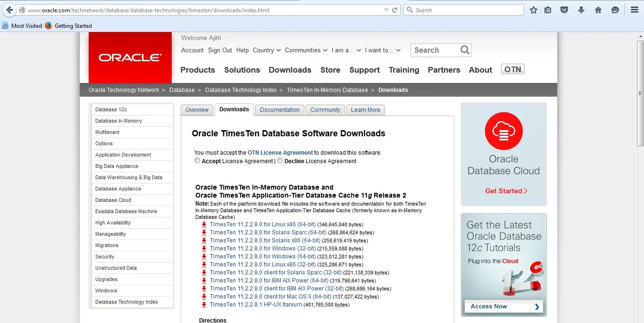This screenshot has height=323, width=644.
Task: Click download icon for Mac OS X client
Action: pos(204,297)
